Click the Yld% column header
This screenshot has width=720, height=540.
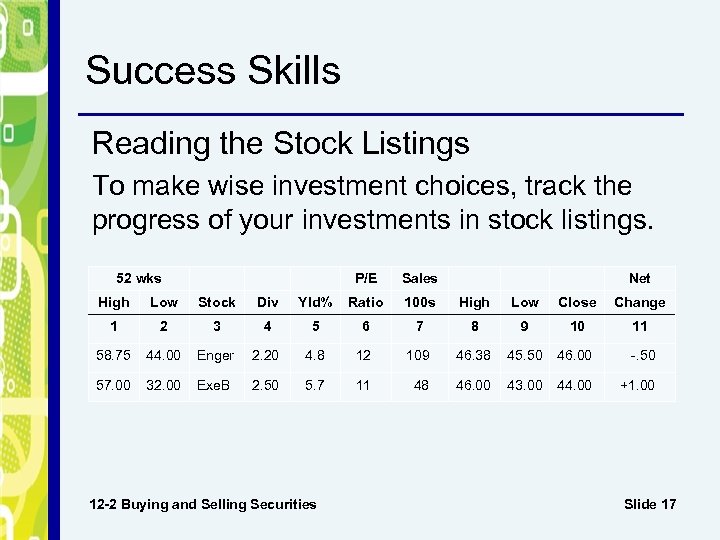(314, 302)
